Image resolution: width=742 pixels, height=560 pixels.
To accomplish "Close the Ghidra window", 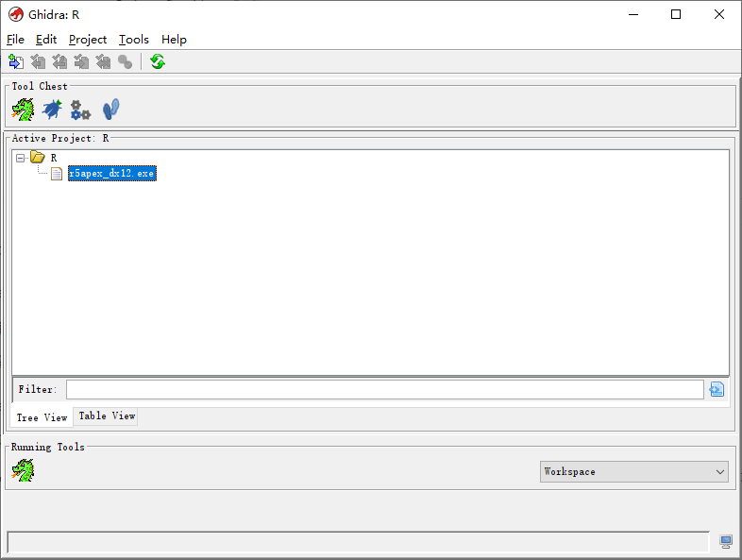I will pyautogui.click(x=718, y=14).
